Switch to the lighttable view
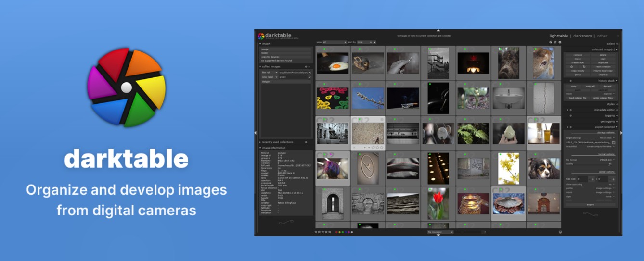644x261 pixels. click(559, 36)
